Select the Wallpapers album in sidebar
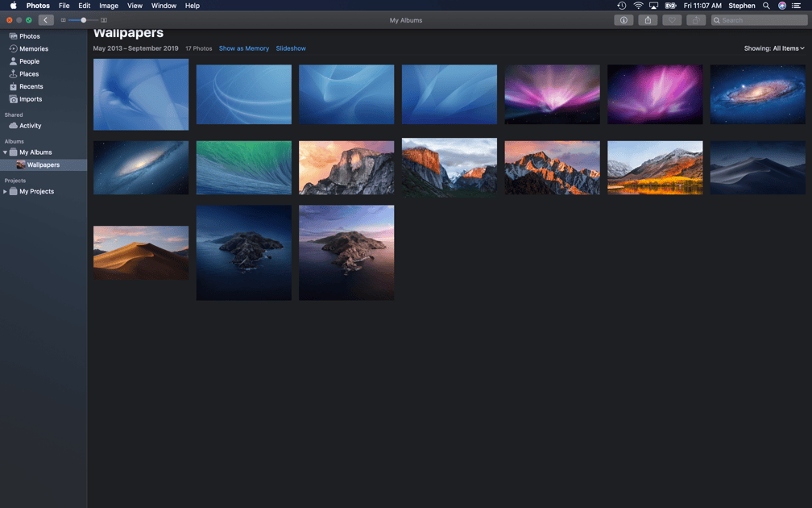812x508 pixels. coord(43,164)
